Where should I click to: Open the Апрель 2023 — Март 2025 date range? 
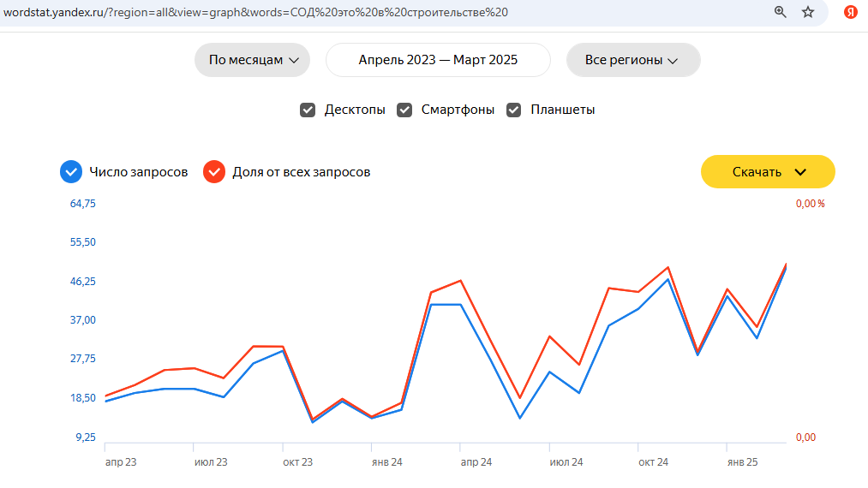(x=438, y=60)
